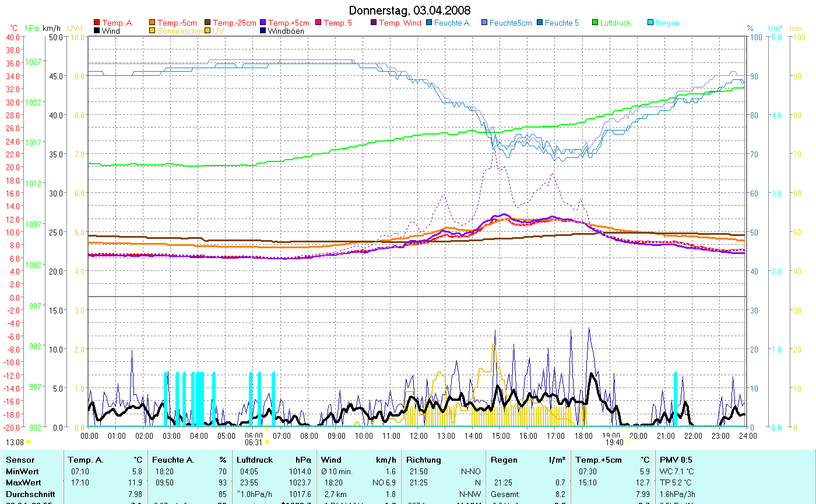This screenshot has width=816, height=504.
Task: Click the MaxWert row label
Action: (x=23, y=482)
